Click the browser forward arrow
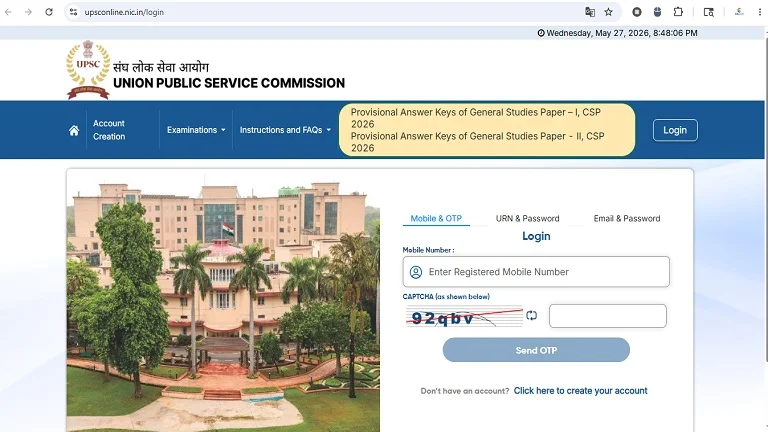 click(28, 12)
